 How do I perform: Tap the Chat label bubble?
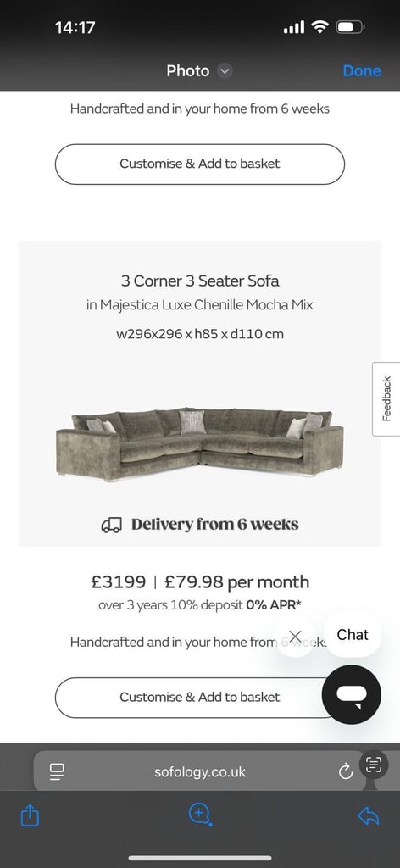353,634
